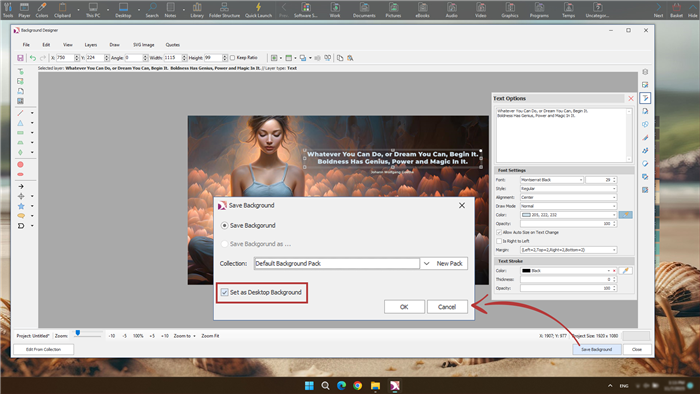Open the Alignment dropdown showing Center

568,198
